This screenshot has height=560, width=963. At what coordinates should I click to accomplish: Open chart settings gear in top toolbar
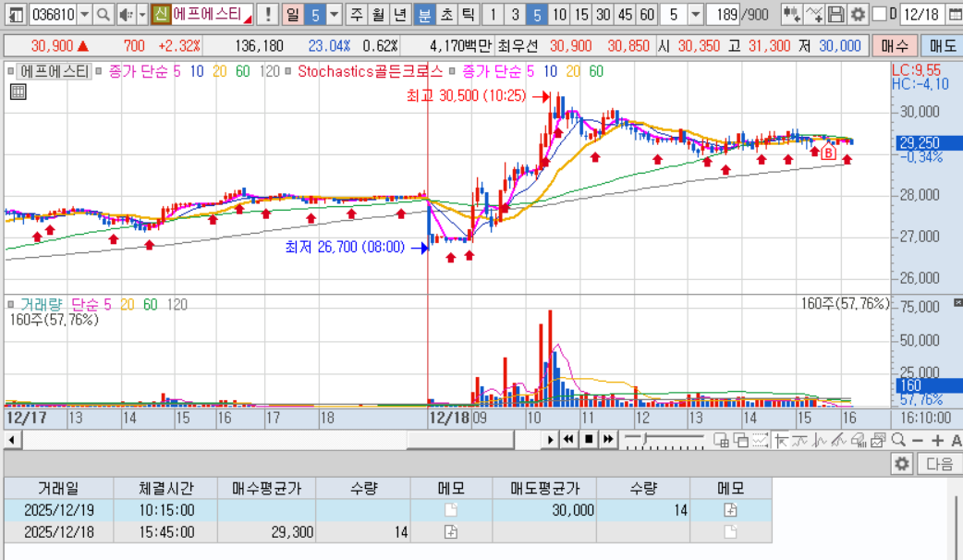[858, 14]
